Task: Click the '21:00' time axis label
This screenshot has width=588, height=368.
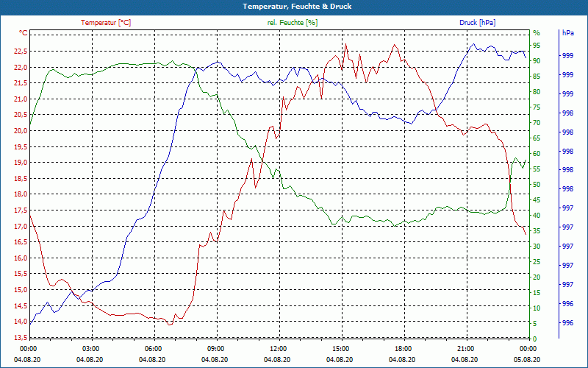Action: pyautogui.click(x=465, y=349)
